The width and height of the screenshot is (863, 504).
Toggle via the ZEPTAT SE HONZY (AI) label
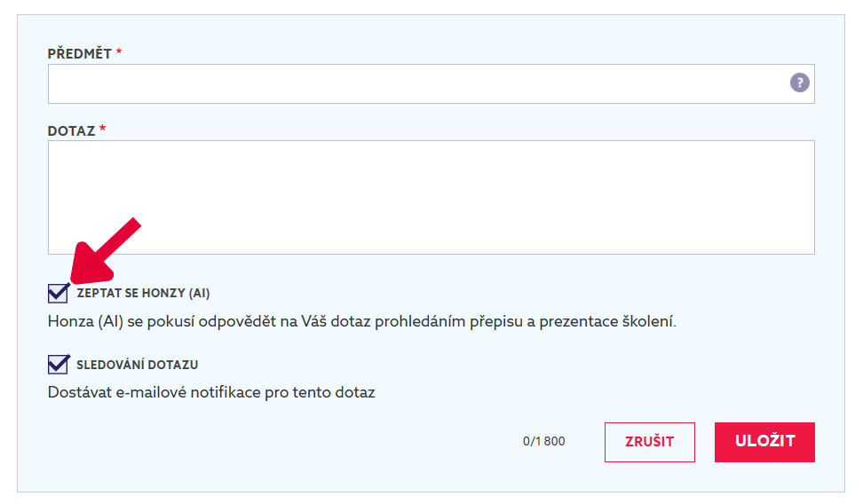143,293
